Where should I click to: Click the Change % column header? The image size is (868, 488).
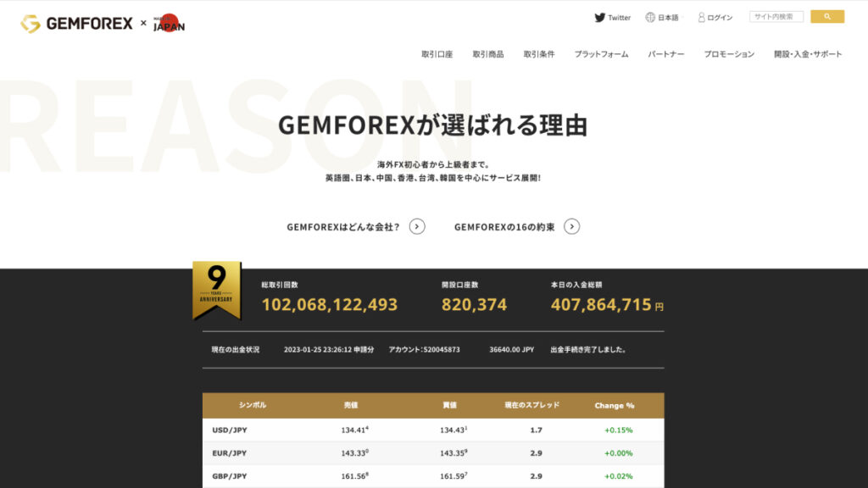tap(615, 406)
